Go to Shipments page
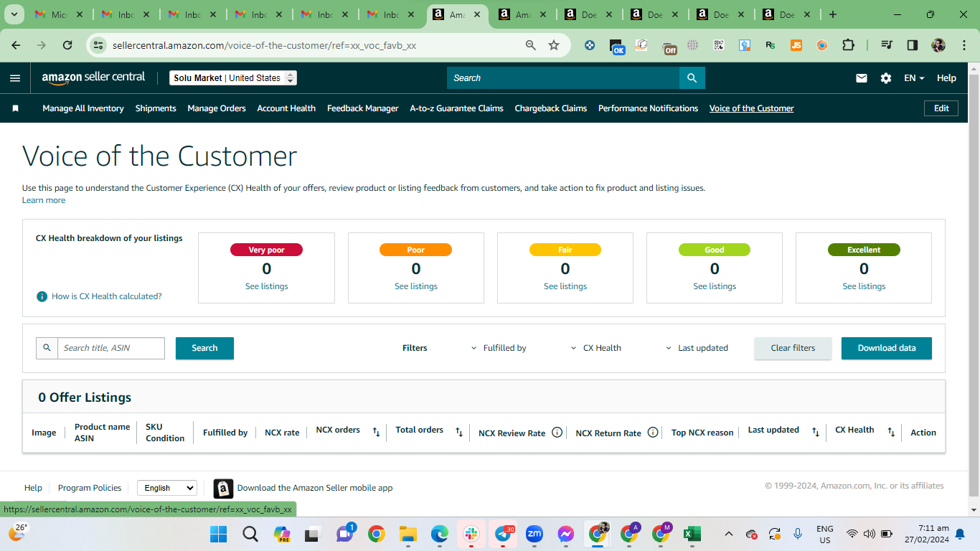 pyautogui.click(x=156, y=108)
